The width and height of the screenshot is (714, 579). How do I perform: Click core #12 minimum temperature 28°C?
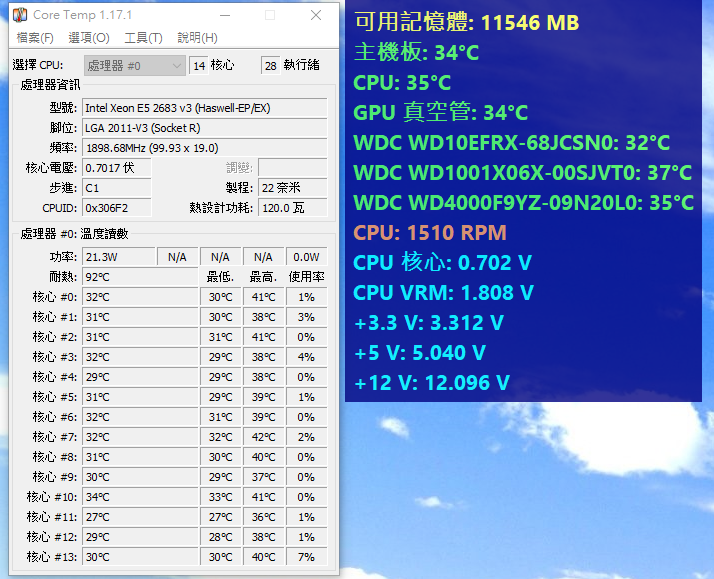click(220, 538)
